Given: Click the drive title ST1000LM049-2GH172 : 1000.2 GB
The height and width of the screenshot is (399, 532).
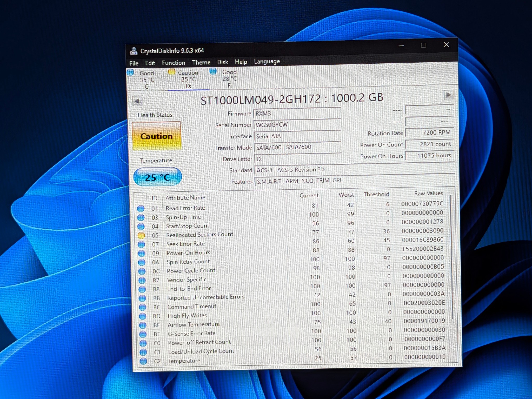Looking at the screenshot, I should [x=292, y=99].
